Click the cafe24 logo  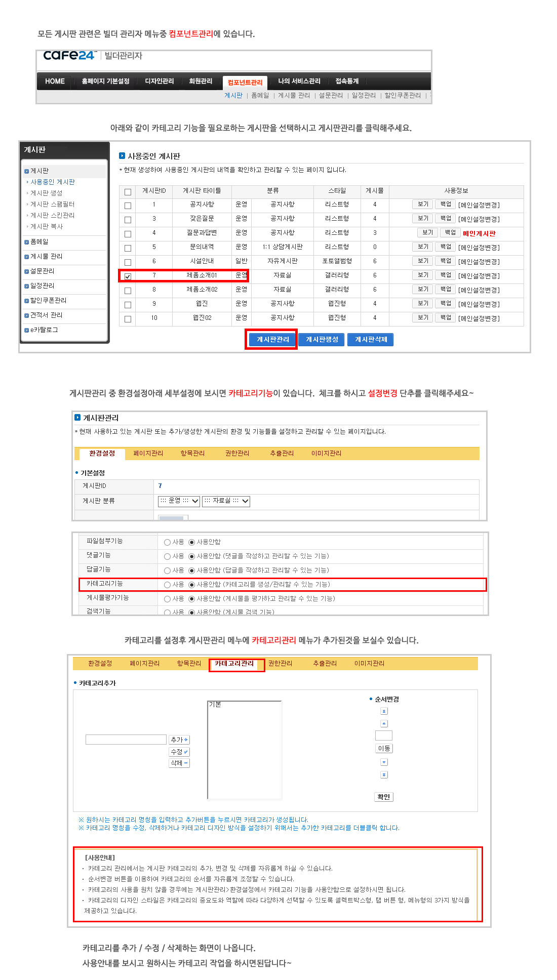(x=69, y=56)
